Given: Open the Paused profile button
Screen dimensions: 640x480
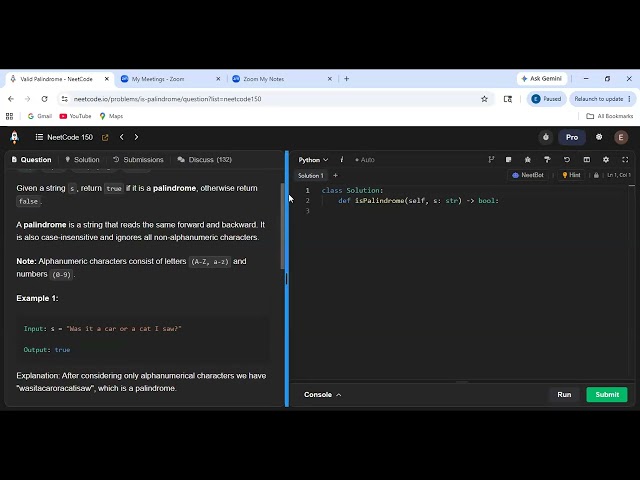Looking at the screenshot, I should click(547, 99).
